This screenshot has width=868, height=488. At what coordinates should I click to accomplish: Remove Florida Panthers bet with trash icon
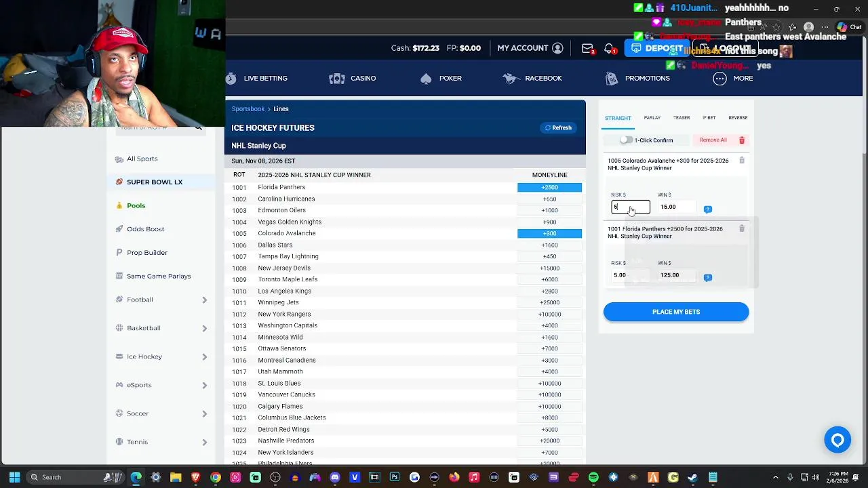(742, 229)
